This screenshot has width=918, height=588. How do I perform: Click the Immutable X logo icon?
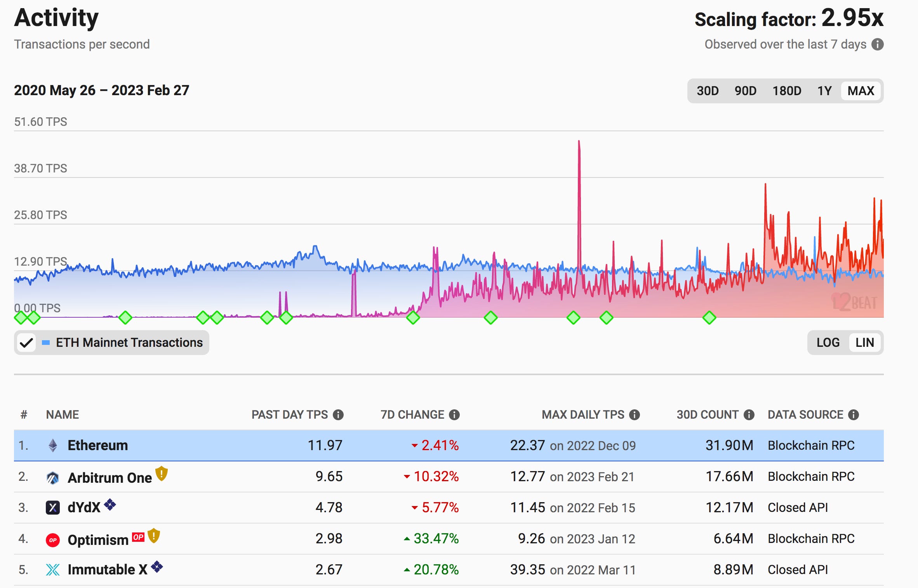click(53, 570)
